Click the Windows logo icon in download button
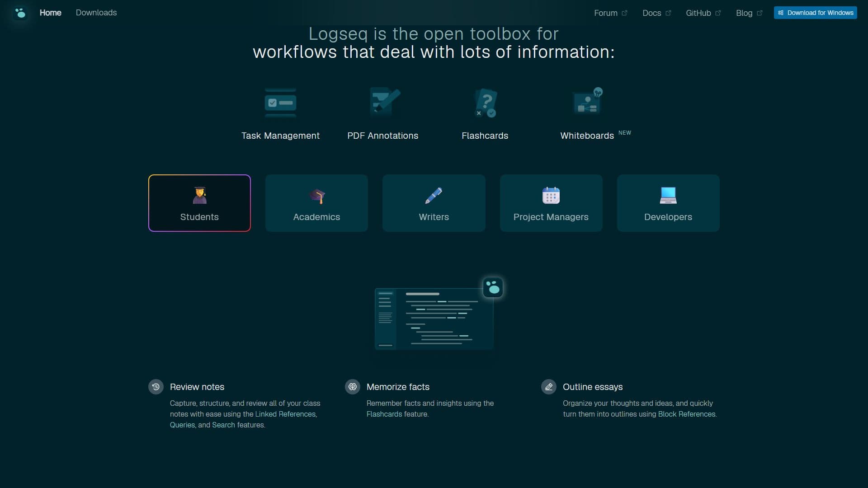The width and height of the screenshot is (868, 488). coord(781,13)
